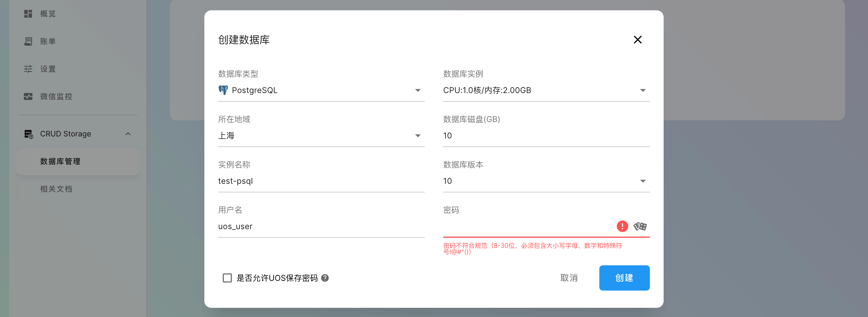Image resolution: width=868 pixels, height=317 pixels.
Task: Click the 取消 cancel button
Action: [x=569, y=278]
